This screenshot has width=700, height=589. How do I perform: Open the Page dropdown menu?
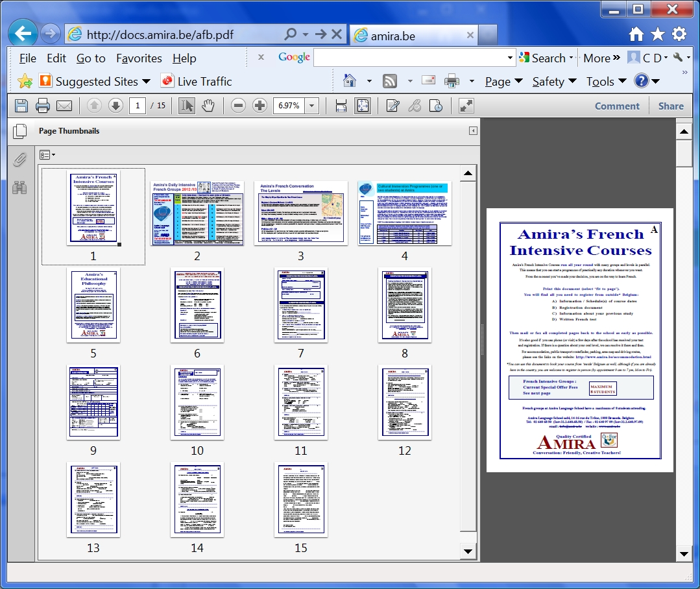tap(503, 82)
